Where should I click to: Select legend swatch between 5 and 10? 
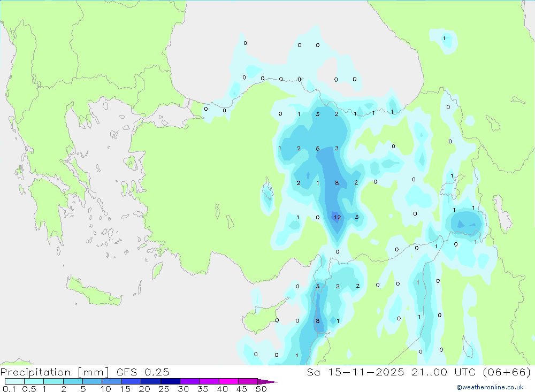[93, 381]
